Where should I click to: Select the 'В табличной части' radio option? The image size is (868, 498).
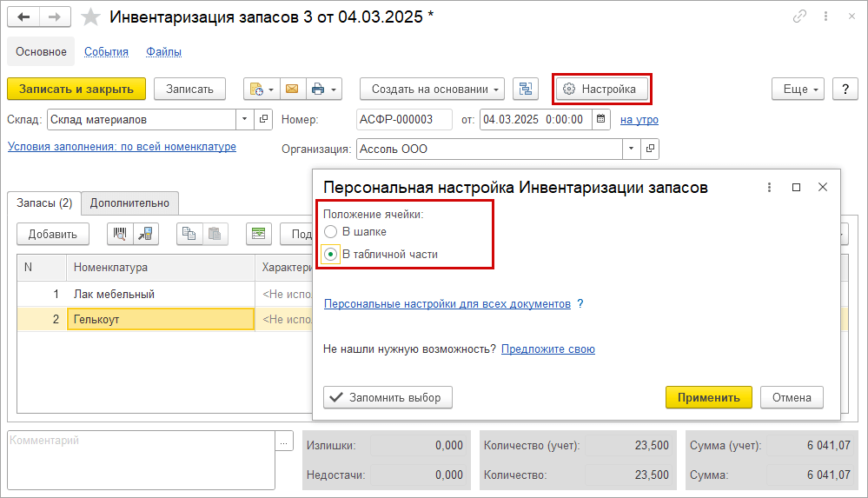click(x=330, y=255)
